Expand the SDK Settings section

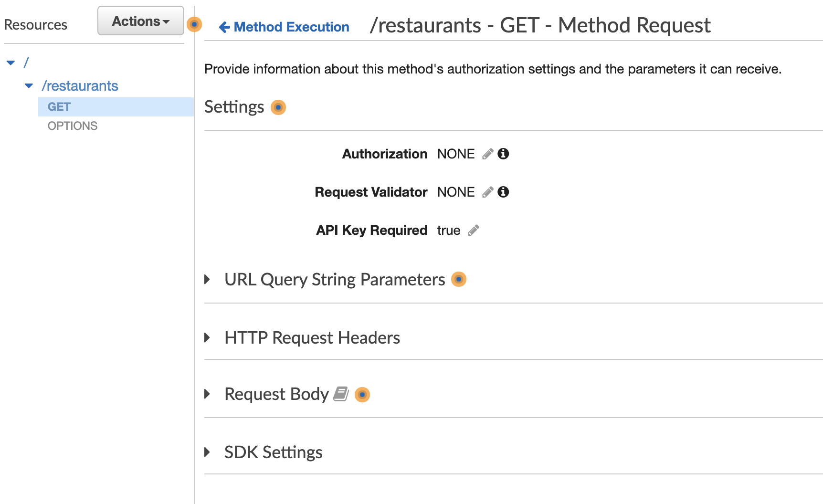[x=208, y=452]
